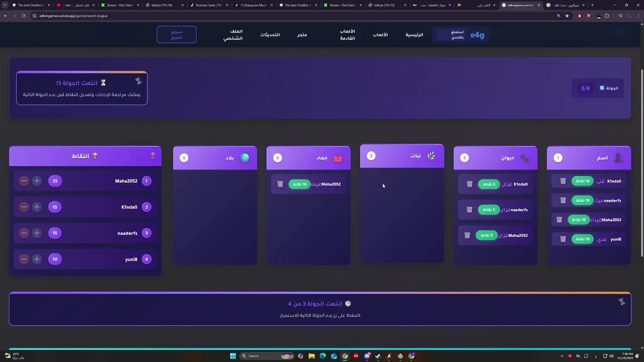Click the weather widget showing 22°C

coord(14,356)
